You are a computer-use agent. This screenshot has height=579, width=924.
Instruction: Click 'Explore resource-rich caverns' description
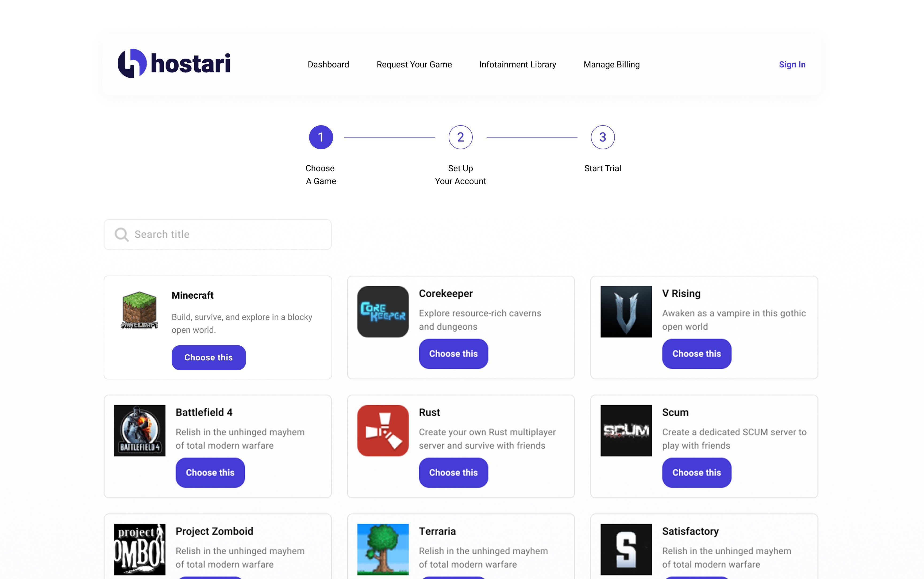click(480, 320)
